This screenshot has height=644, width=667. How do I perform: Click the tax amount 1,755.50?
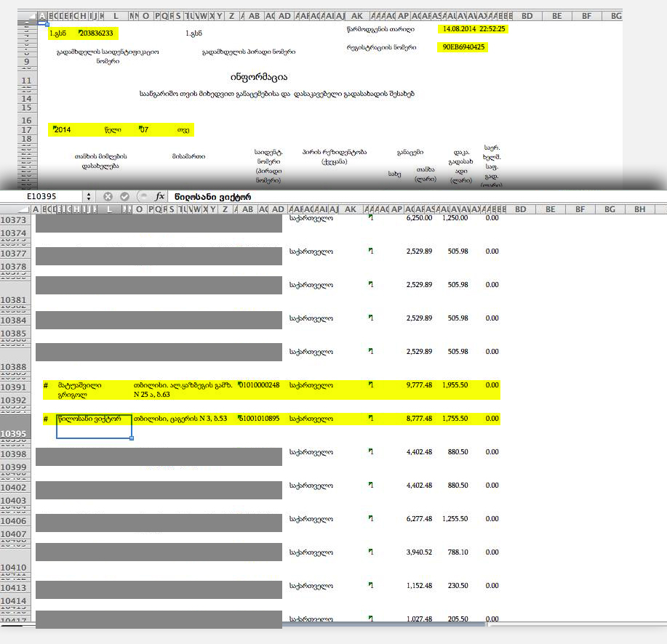click(455, 419)
